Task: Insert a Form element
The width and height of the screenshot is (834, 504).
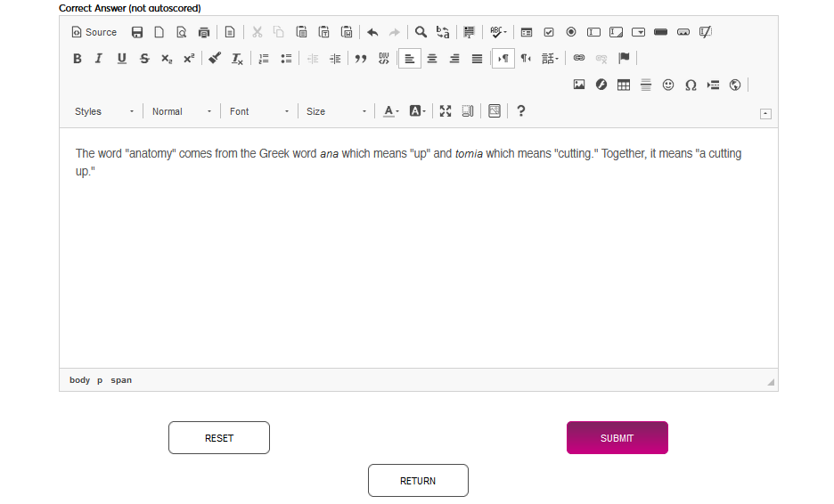Action: [527, 32]
